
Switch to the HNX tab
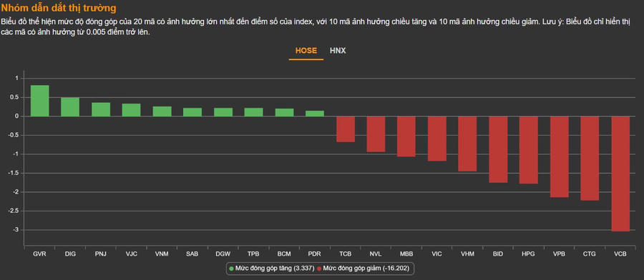tap(338, 51)
